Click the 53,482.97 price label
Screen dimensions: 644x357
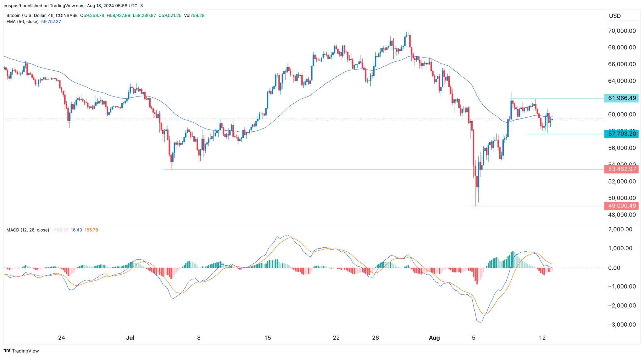tap(622, 169)
